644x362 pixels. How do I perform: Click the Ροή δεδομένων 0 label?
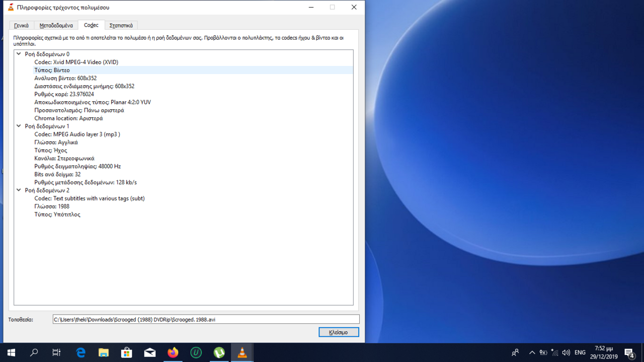[47, 54]
